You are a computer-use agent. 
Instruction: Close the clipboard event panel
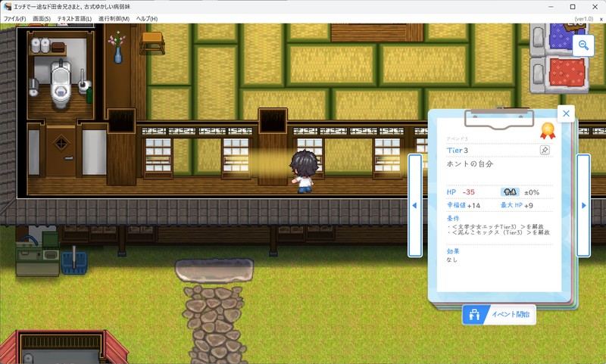(566, 114)
